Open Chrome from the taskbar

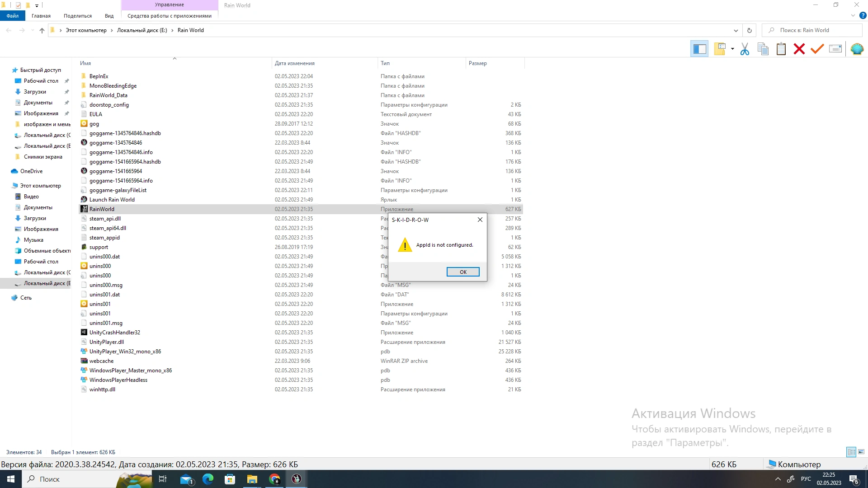pyautogui.click(x=274, y=479)
